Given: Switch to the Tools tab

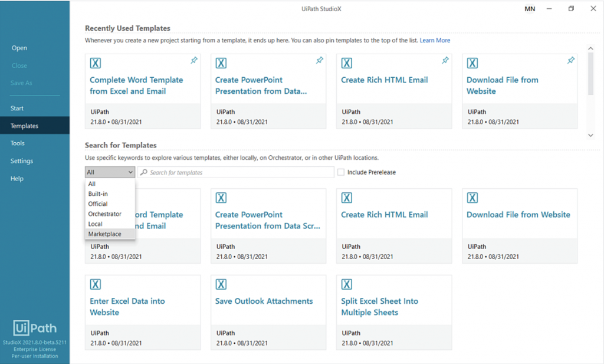Looking at the screenshot, I should coord(35,143).
